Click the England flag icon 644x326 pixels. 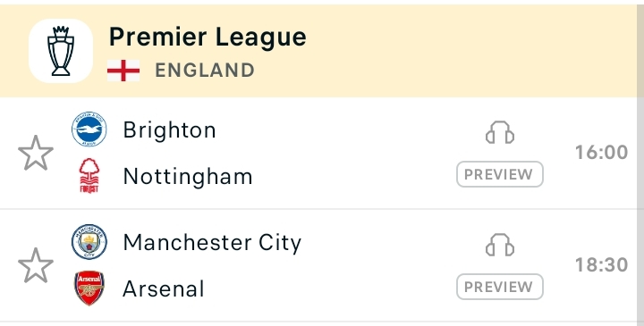click(x=123, y=71)
